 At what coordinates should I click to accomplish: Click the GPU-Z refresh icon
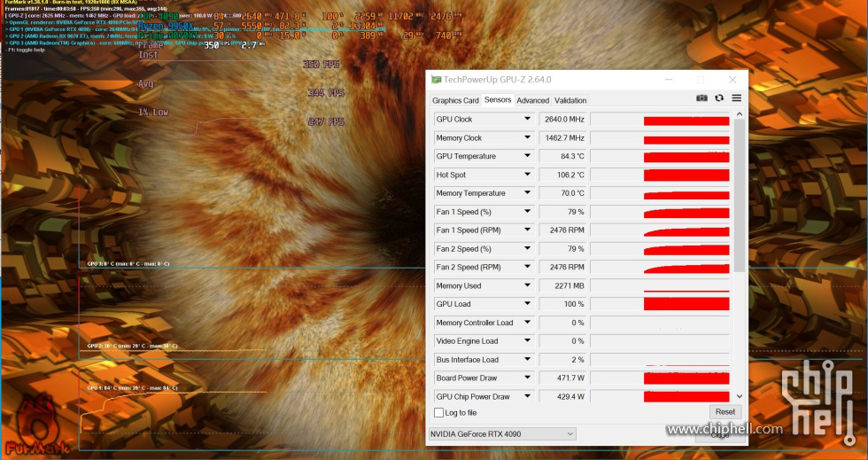click(x=719, y=98)
